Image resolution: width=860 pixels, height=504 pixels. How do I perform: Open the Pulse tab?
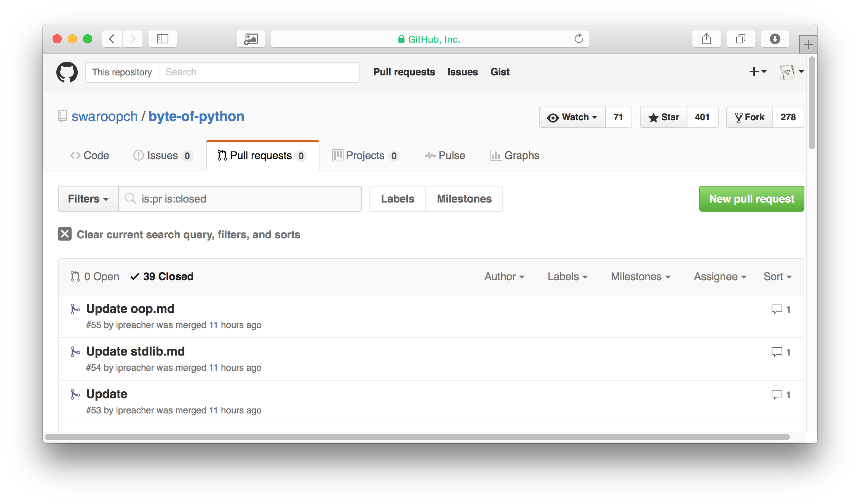[x=445, y=155]
